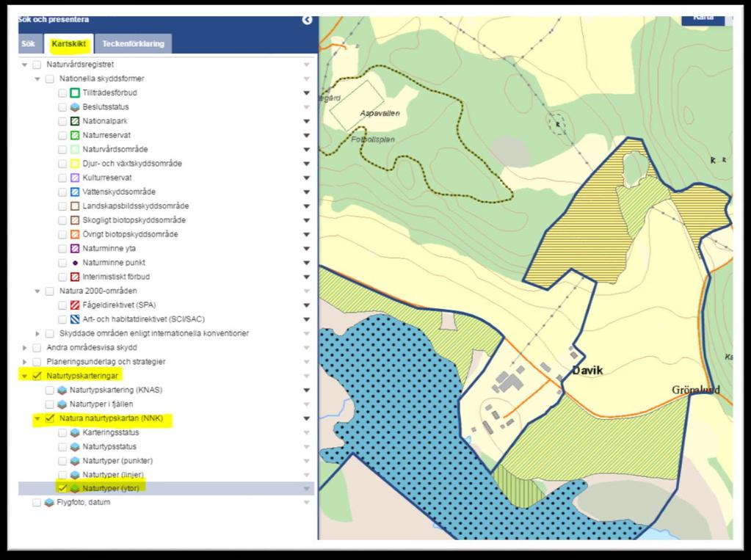The image size is (751, 560).
Task: Click the Karteringsstatus layer icon
Action: (75, 432)
